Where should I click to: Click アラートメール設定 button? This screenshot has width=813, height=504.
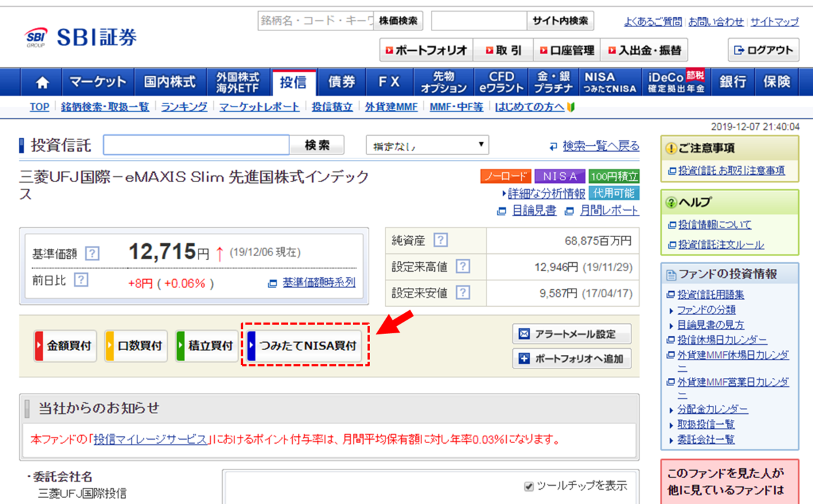click(572, 334)
